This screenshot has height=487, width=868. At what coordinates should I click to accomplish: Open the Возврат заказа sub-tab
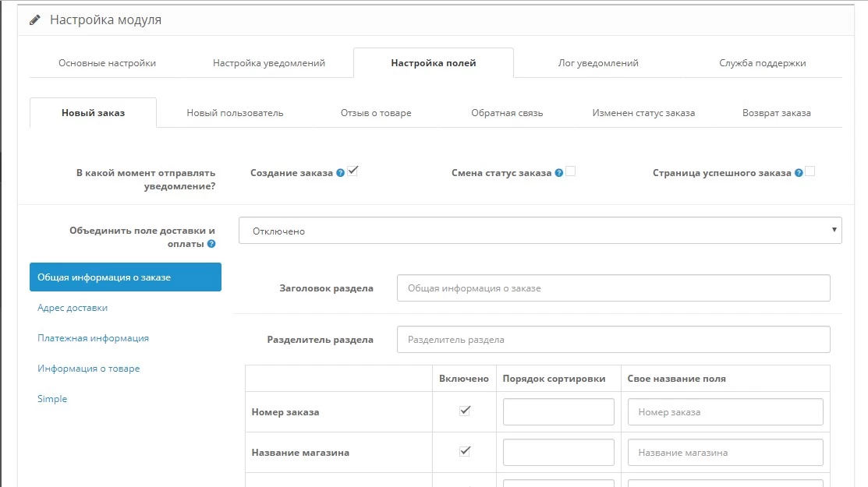click(x=777, y=113)
